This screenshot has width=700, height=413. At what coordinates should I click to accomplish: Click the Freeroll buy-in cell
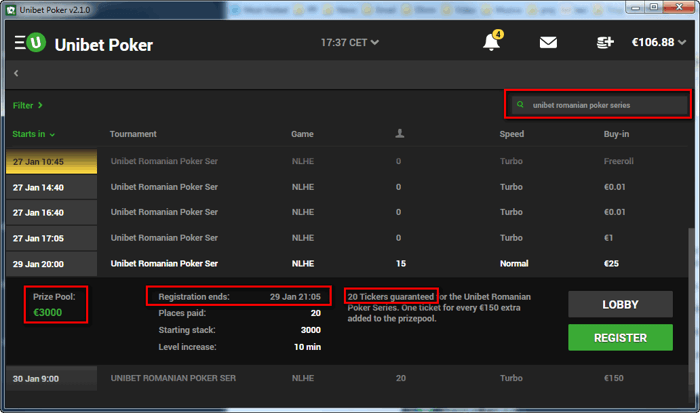point(618,161)
